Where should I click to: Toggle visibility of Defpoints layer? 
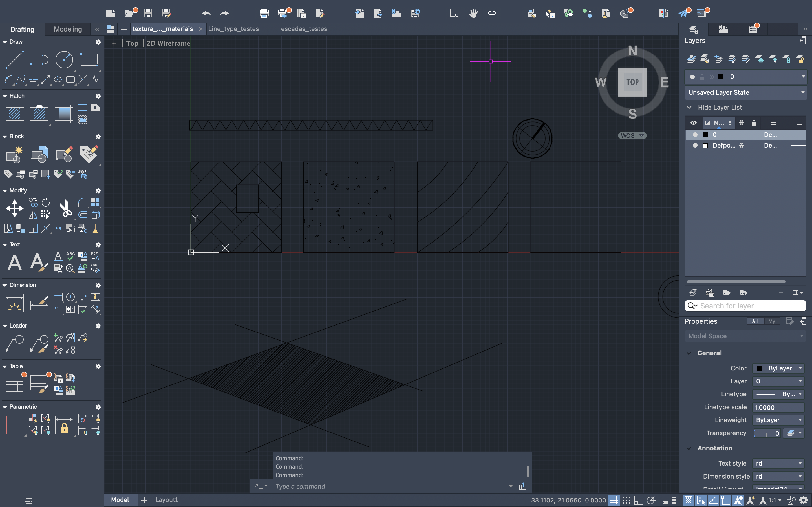pos(695,145)
